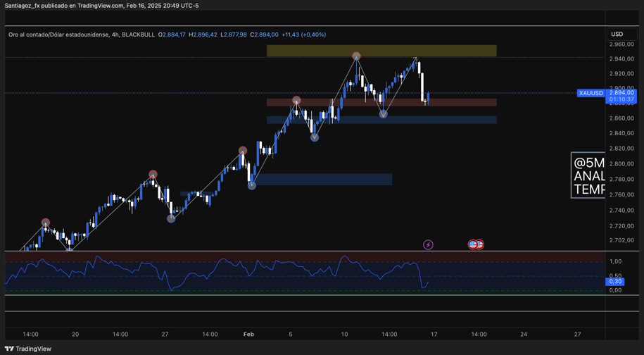Select the @5M text note box
This screenshot has width=644, height=355.
(588, 175)
